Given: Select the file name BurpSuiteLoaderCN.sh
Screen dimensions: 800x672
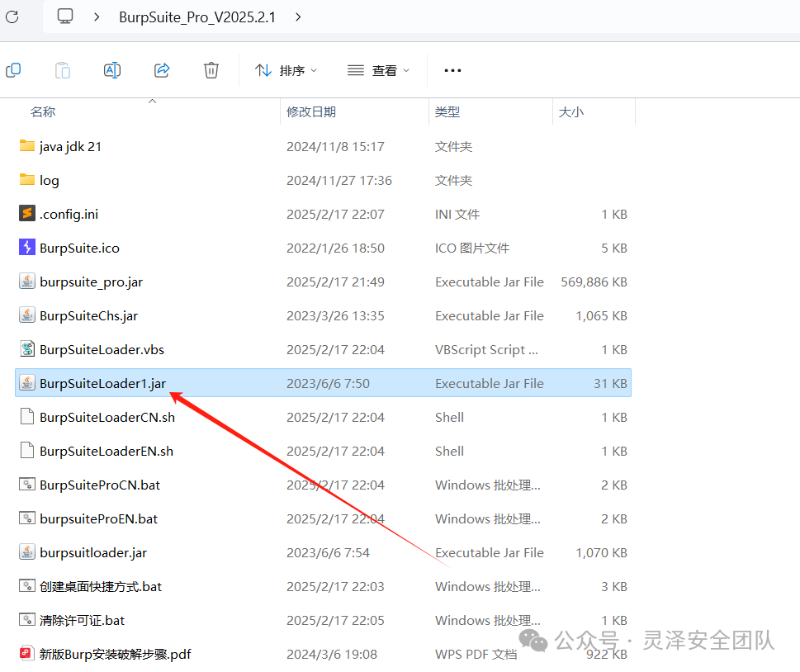Looking at the screenshot, I should tap(107, 418).
